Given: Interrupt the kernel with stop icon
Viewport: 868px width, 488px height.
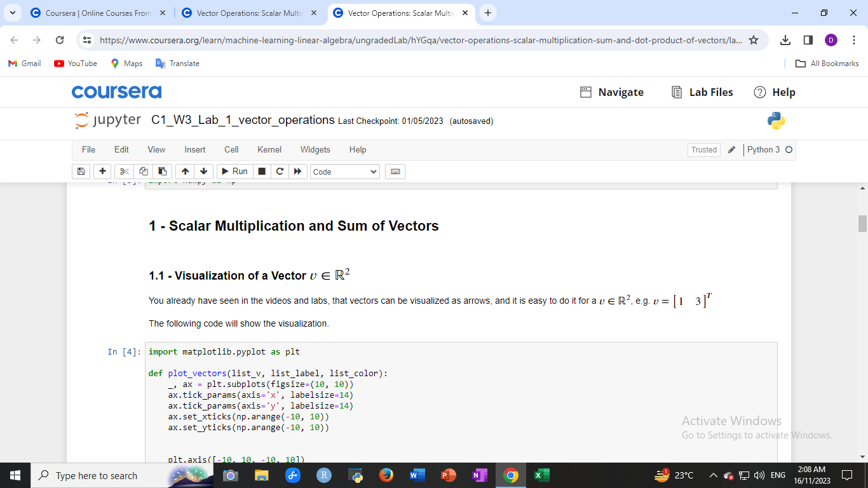Looking at the screenshot, I should pyautogui.click(x=262, y=172).
